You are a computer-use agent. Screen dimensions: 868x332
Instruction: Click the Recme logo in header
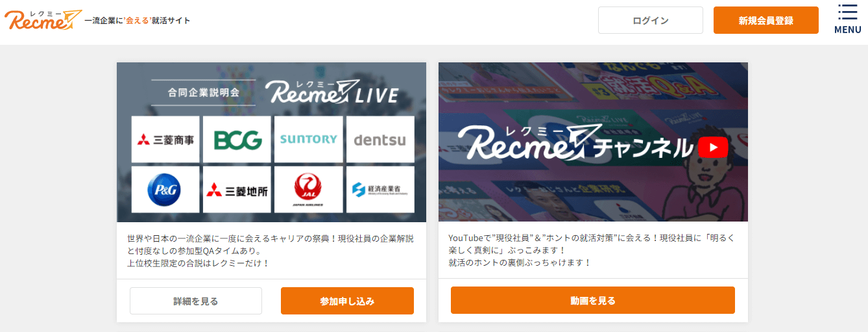pyautogui.click(x=43, y=20)
